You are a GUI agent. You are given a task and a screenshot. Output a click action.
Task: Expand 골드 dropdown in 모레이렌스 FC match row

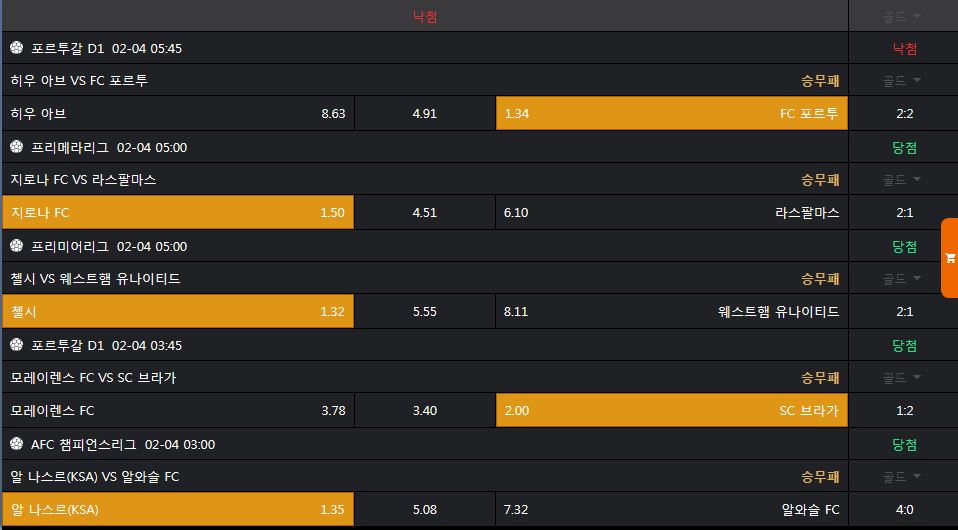pyautogui.click(x=902, y=378)
